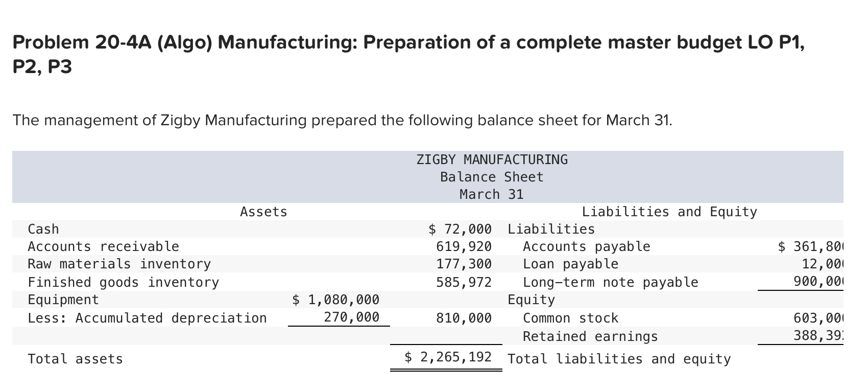
Task: Select the 'Retained earnings' label
Action: pyautogui.click(x=590, y=336)
